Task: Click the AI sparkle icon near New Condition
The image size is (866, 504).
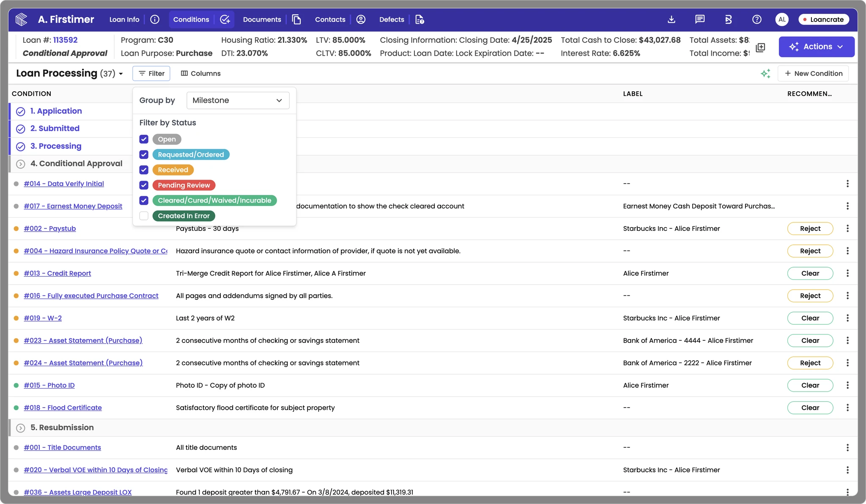Action: [x=765, y=74]
